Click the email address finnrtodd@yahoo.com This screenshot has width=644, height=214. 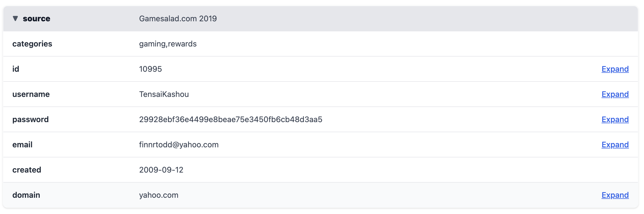(x=179, y=145)
